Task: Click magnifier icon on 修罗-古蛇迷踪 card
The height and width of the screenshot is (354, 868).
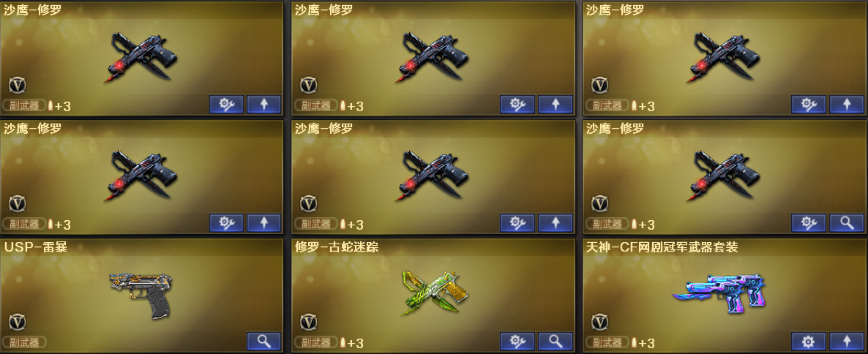Action: [x=555, y=342]
